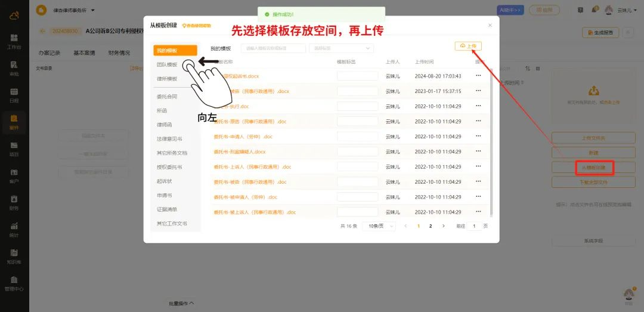The height and width of the screenshot is (312, 644).
Task: Go to 财务 in the sidebar
Action: (x=14, y=202)
